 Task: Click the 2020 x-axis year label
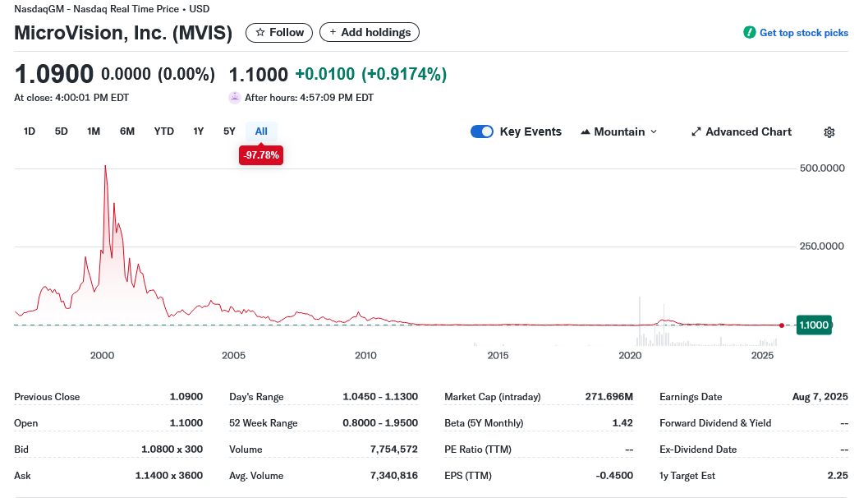pos(630,356)
